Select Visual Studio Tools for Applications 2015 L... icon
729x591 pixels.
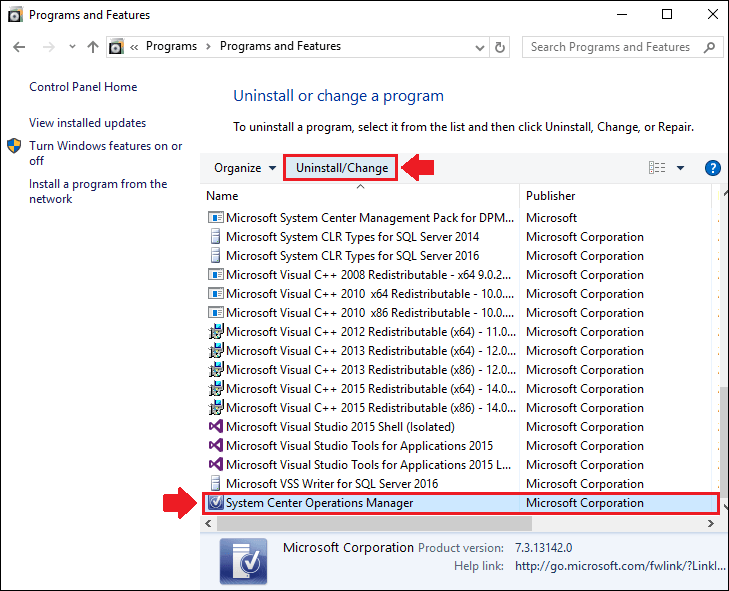[x=216, y=465]
